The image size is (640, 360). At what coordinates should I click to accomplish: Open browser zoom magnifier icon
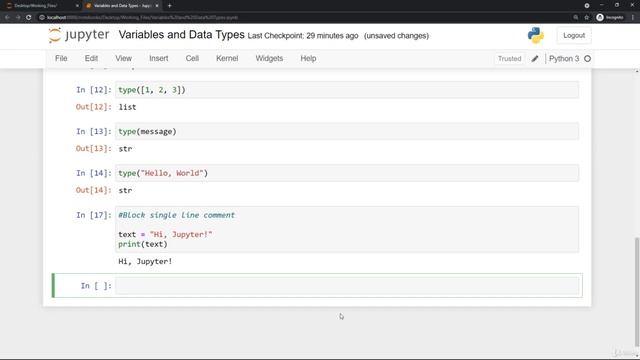(576, 18)
